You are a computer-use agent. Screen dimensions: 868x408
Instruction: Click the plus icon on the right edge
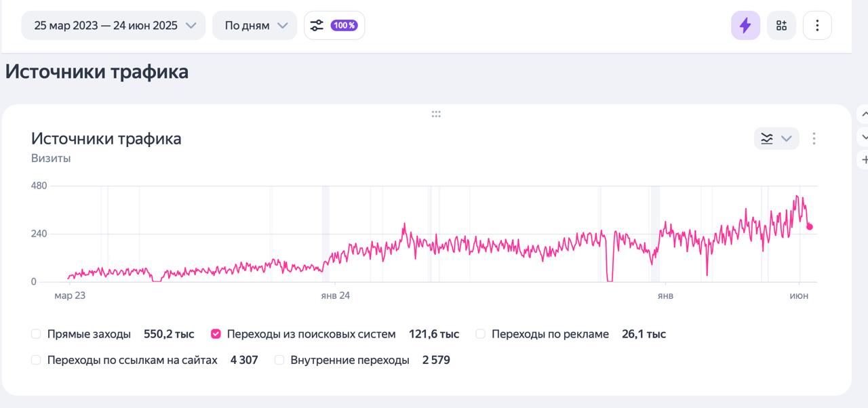(x=863, y=160)
